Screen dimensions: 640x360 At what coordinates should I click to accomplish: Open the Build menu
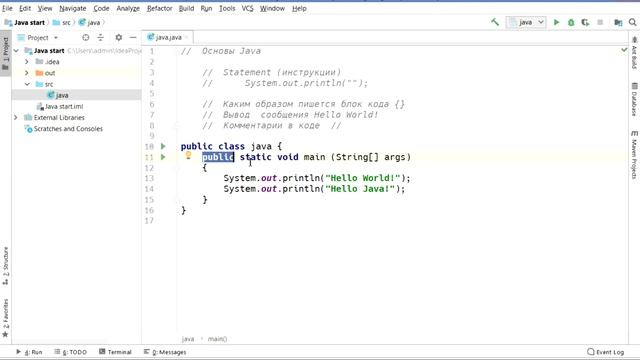(187, 8)
